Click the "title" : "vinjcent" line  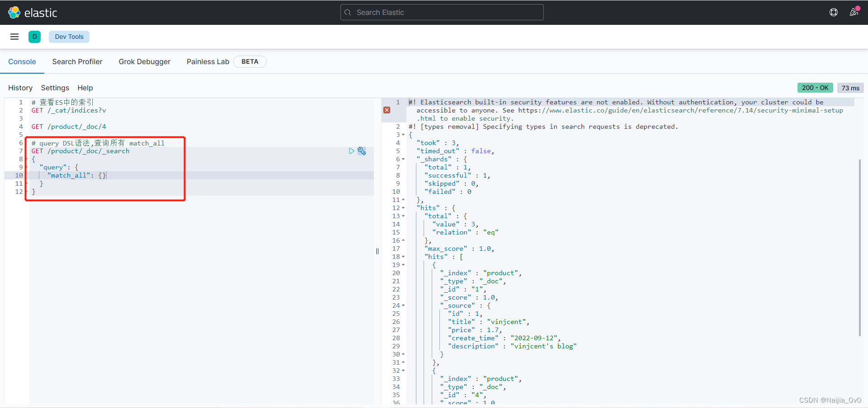coord(489,322)
